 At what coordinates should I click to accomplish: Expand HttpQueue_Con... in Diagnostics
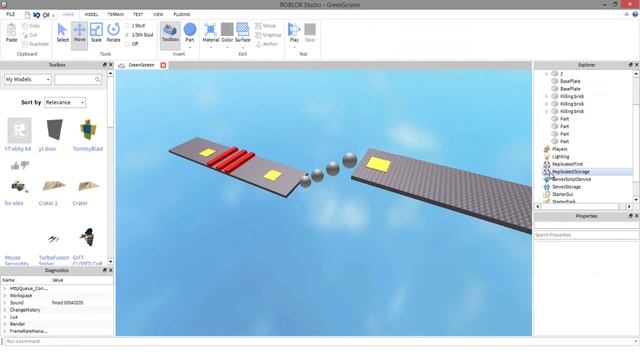click(x=5, y=289)
